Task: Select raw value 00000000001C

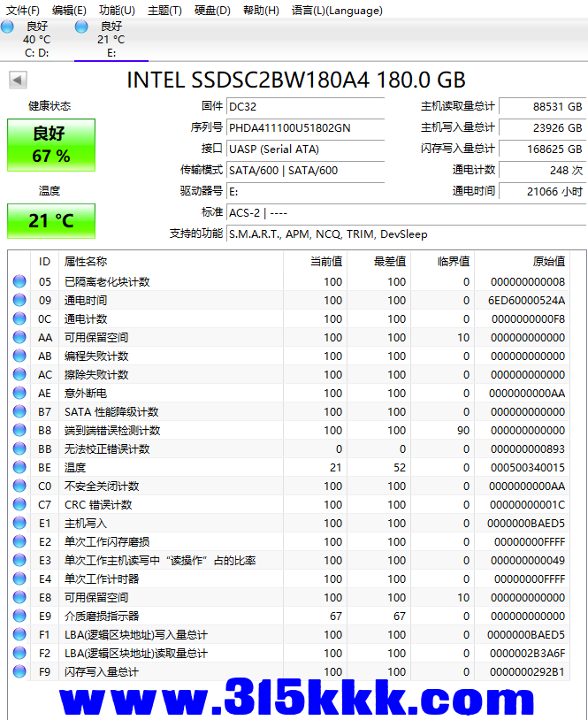Action: tap(527, 505)
